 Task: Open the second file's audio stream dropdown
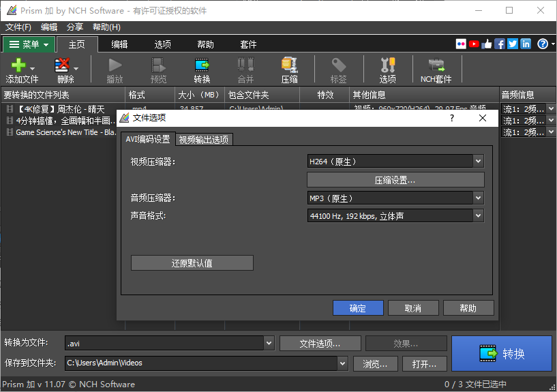[551, 121]
